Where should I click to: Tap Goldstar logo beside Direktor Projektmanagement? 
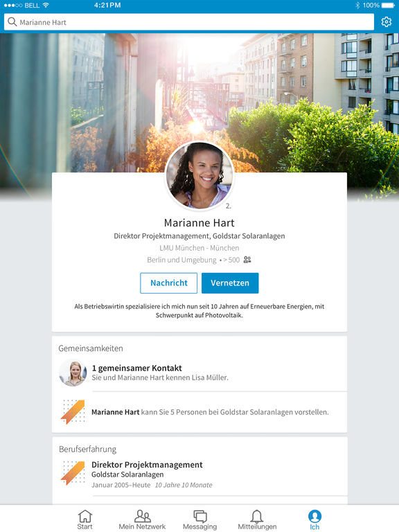point(73,473)
